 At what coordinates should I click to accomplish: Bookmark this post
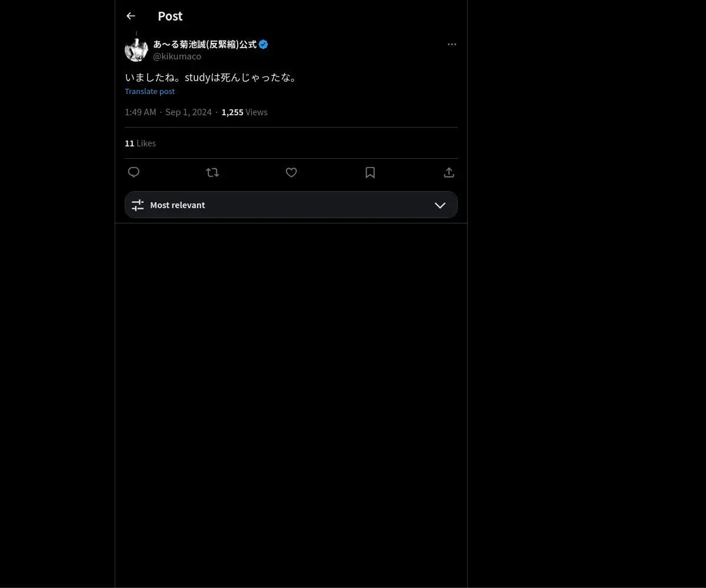(x=370, y=172)
